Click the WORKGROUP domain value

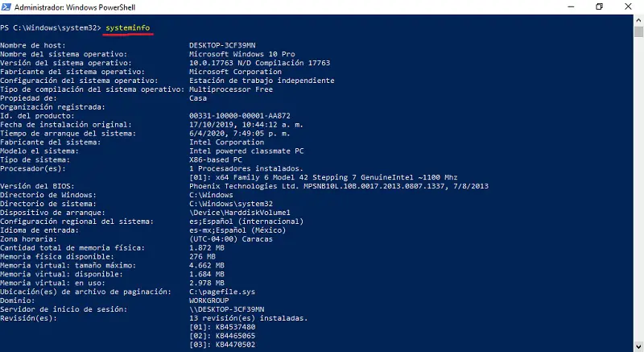[x=208, y=300]
